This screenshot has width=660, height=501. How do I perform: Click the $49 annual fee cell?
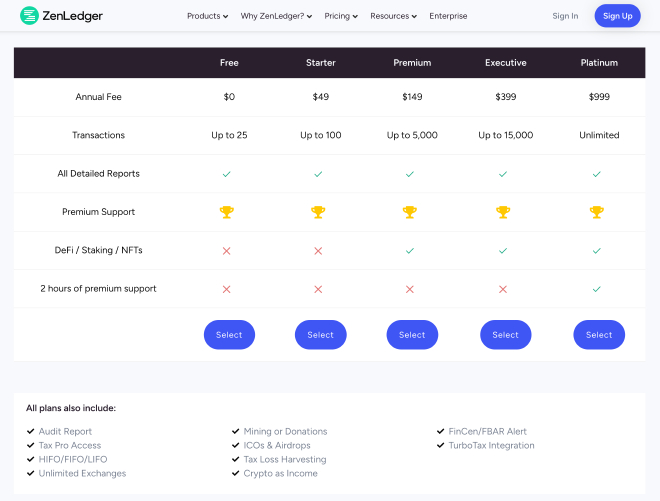321,97
